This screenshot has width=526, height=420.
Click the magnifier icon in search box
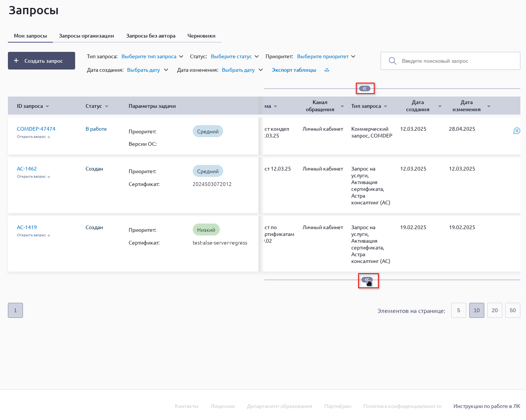tap(392, 61)
